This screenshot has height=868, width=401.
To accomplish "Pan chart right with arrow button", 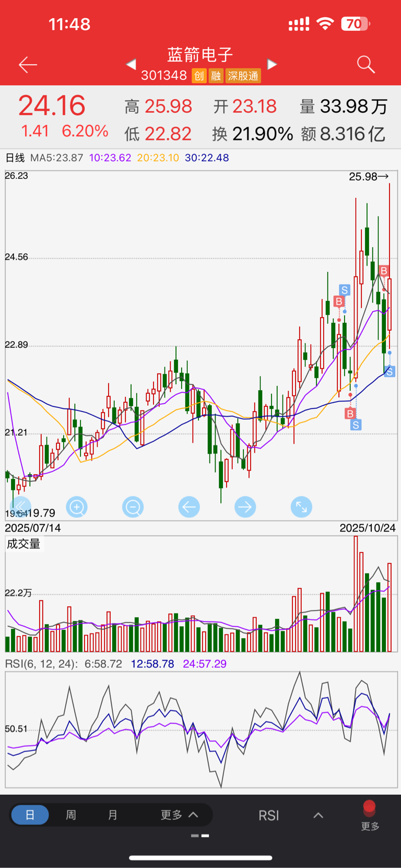I will click(245, 507).
